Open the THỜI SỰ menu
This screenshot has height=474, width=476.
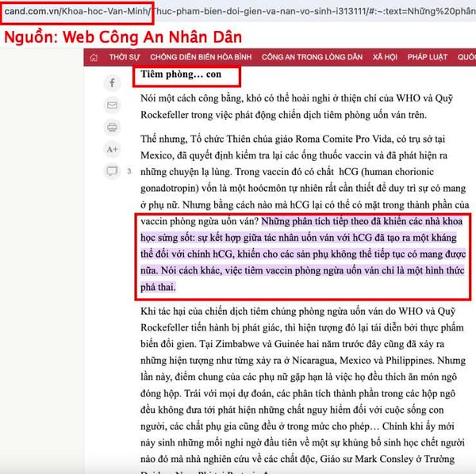point(125,57)
